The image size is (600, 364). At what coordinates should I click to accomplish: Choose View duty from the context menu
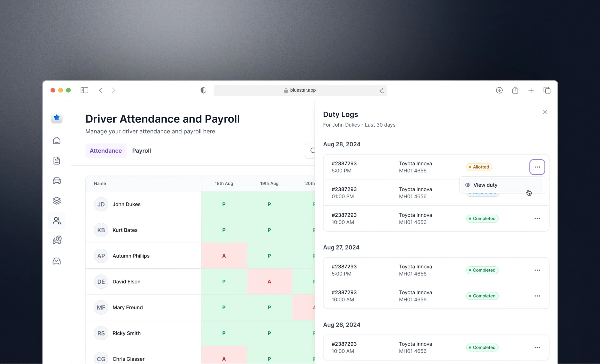point(485,185)
